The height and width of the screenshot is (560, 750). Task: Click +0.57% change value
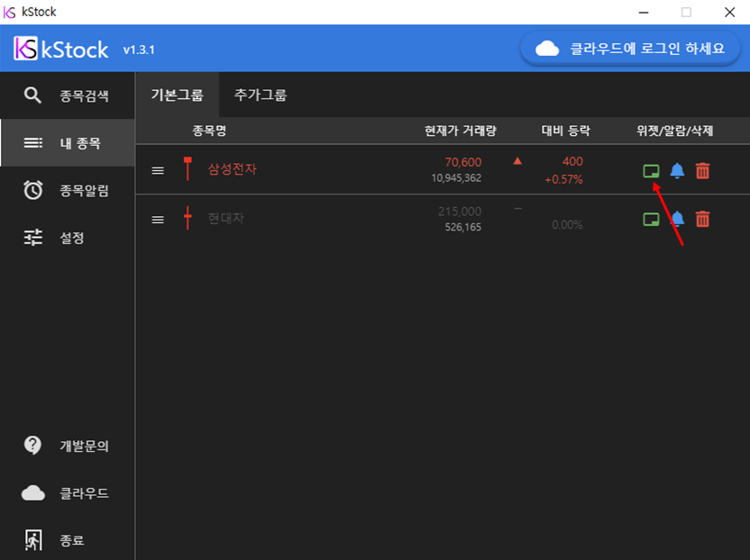coord(564,180)
